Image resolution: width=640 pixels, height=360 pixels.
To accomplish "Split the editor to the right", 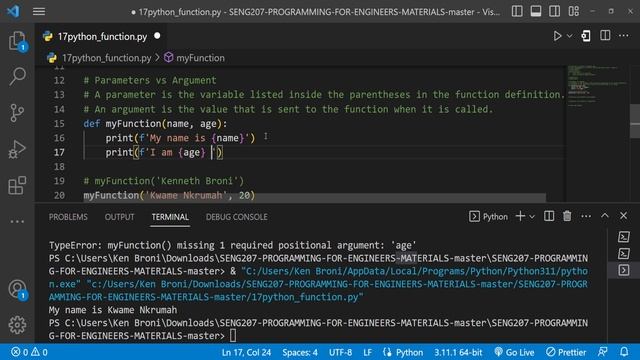I will (x=605, y=36).
